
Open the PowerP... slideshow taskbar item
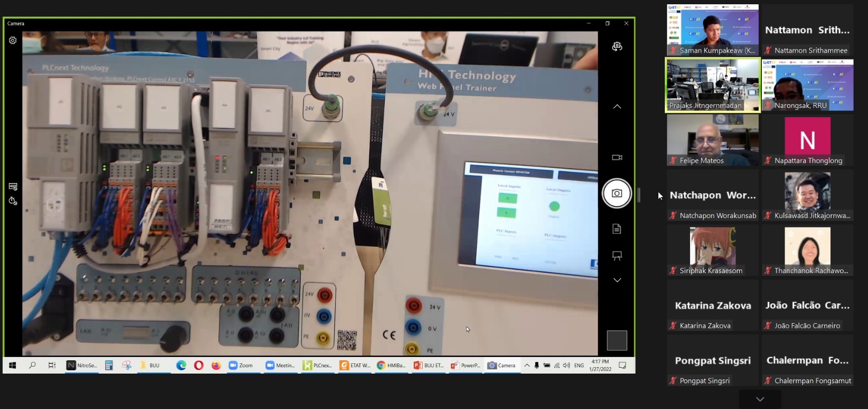465,365
